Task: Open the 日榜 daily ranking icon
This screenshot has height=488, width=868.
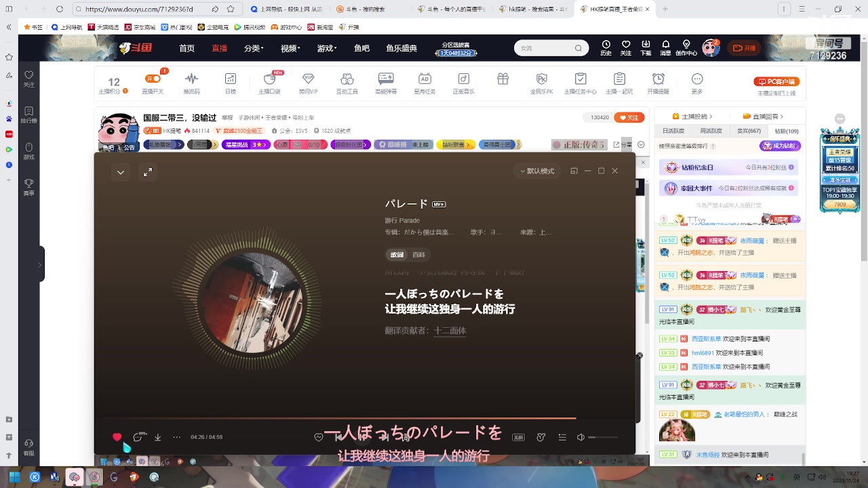Action: pyautogui.click(x=231, y=83)
